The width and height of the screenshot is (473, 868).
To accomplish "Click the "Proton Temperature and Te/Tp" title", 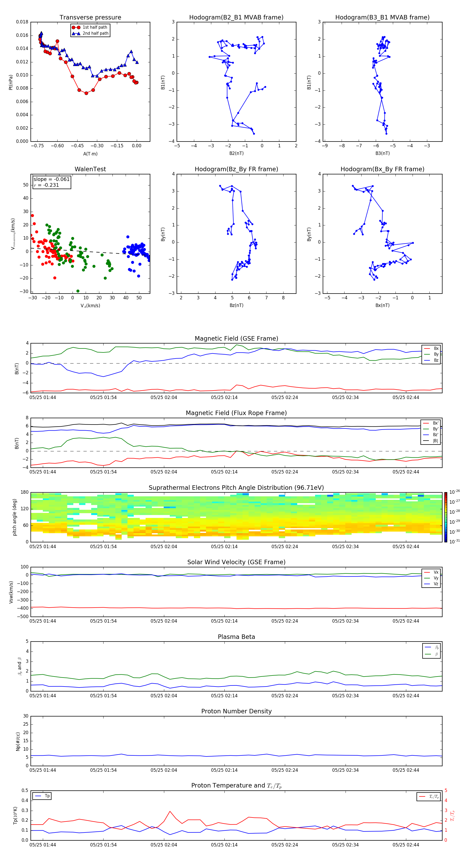I will tap(236, 786).
